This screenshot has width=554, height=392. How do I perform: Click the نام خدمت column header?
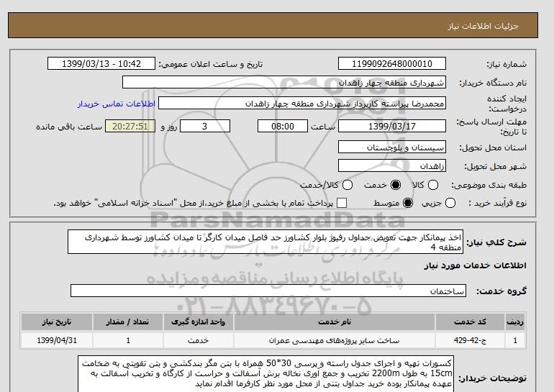[335, 322]
